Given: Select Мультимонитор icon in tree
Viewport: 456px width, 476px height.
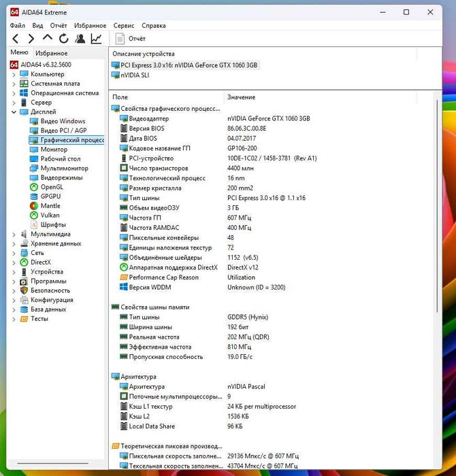Looking at the screenshot, I should 34,168.
